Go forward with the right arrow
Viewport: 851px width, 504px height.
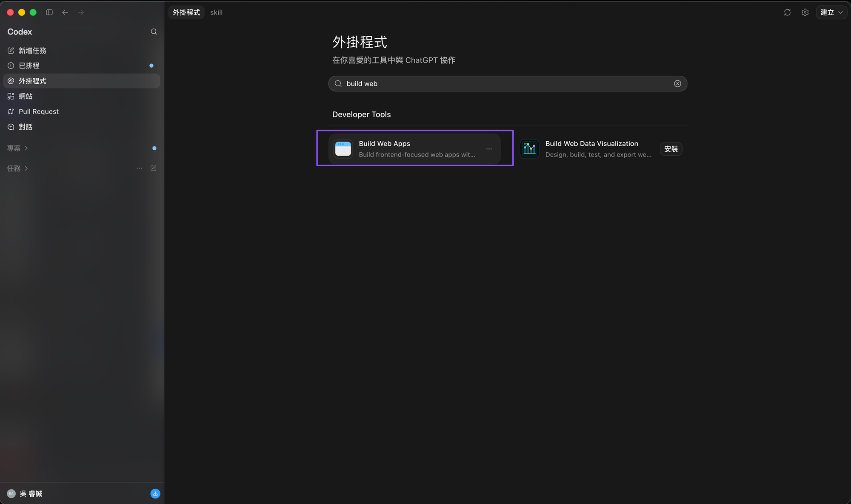81,12
